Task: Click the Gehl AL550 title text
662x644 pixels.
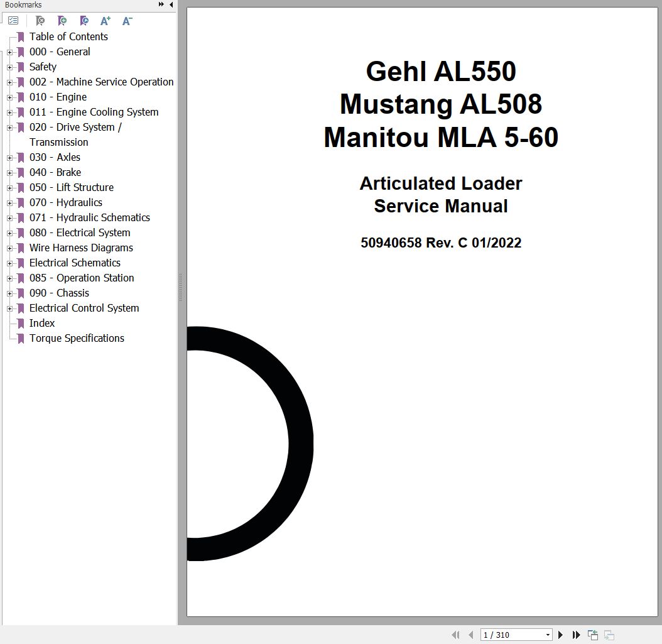Action: point(441,71)
